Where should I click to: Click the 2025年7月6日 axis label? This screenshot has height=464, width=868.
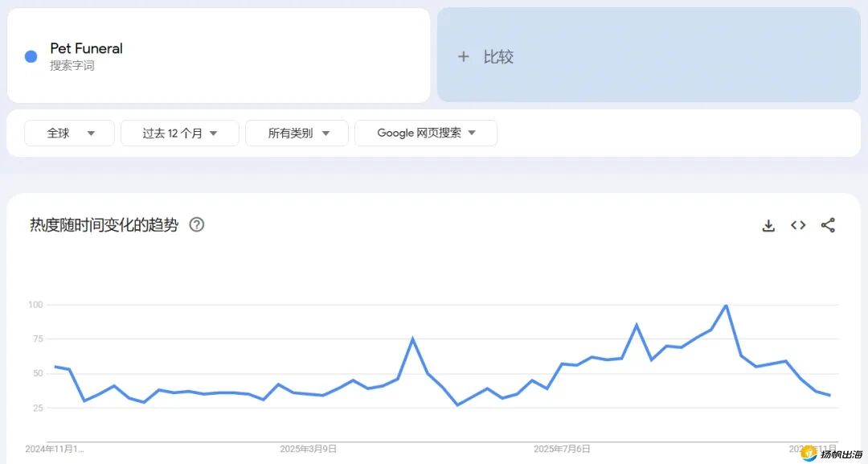563,449
